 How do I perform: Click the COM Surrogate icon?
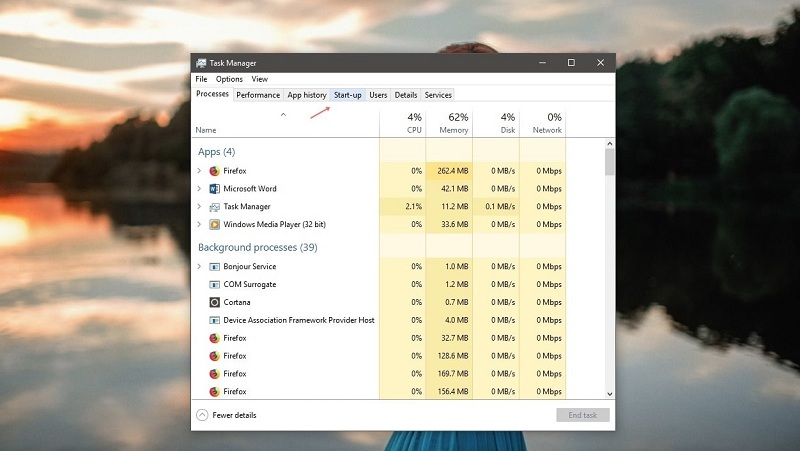point(214,284)
